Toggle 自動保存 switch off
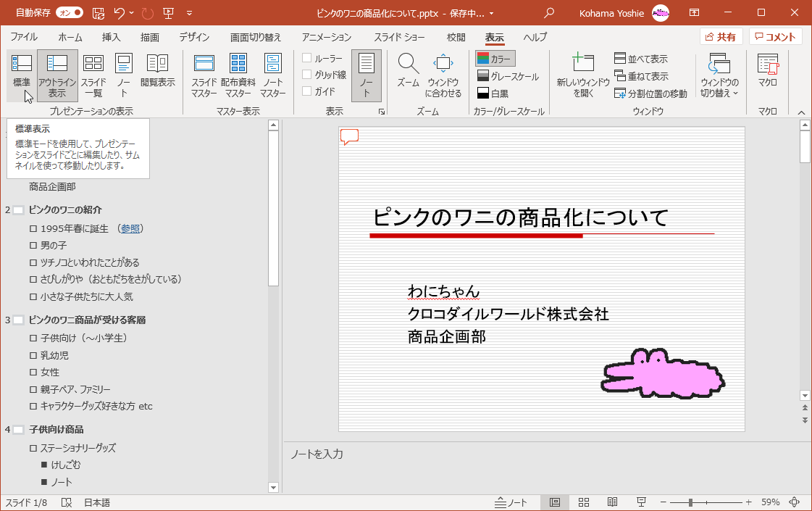This screenshot has height=511, width=812. pyautogui.click(x=70, y=12)
